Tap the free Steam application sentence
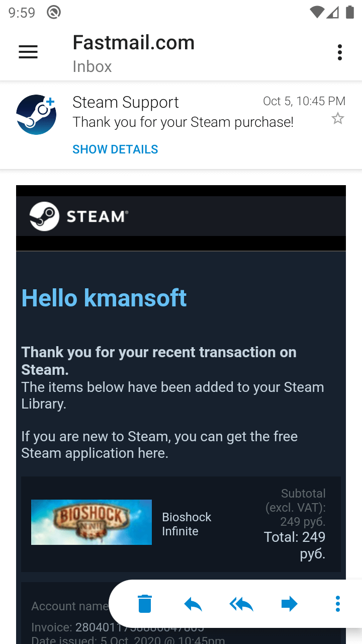Image resolution: width=362 pixels, height=644 pixels. 159,445
